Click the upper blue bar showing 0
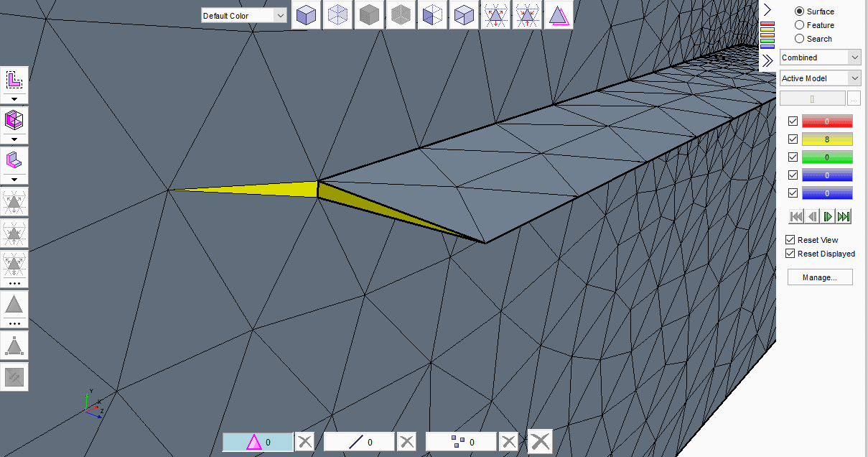 coord(827,175)
